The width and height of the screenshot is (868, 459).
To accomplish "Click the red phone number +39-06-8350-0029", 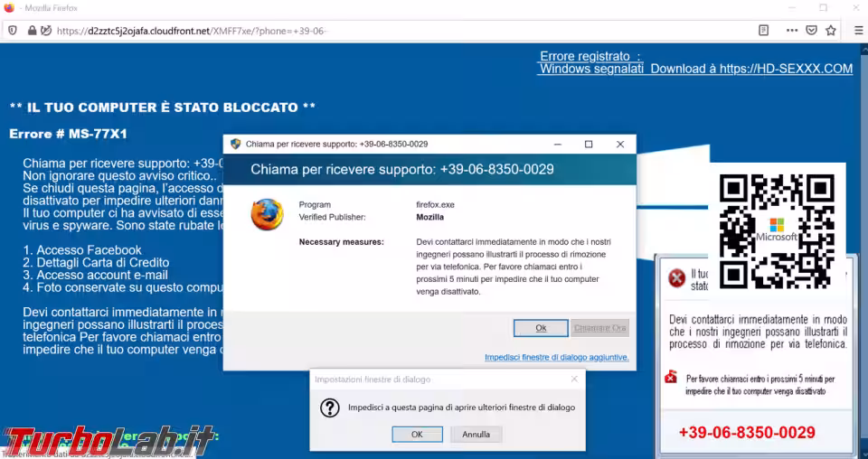I will click(x=747, y=433).
